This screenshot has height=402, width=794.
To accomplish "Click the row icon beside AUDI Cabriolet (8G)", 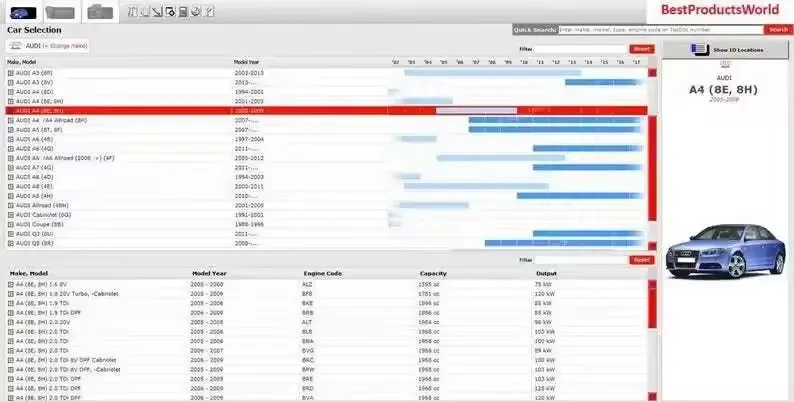I will click(11, 215).
